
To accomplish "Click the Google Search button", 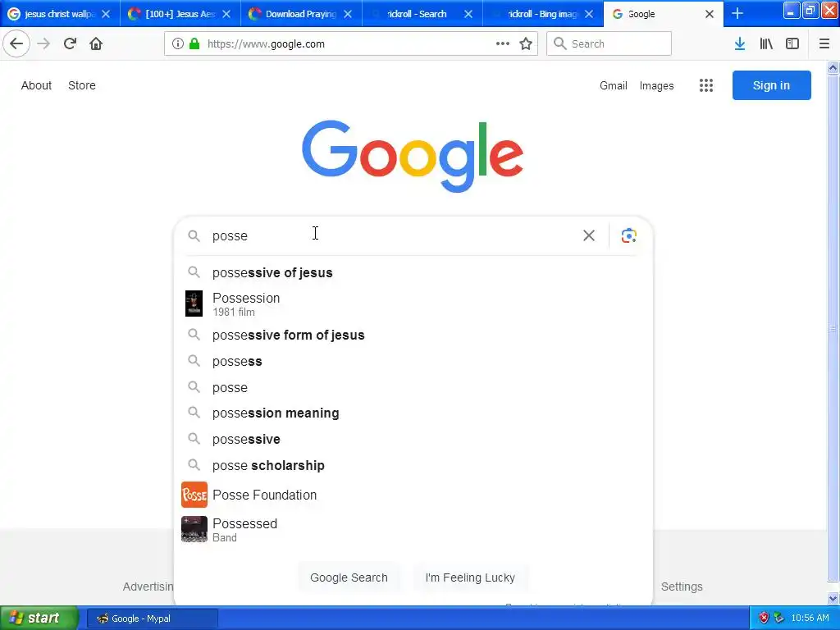I will (x=349, y=577).
